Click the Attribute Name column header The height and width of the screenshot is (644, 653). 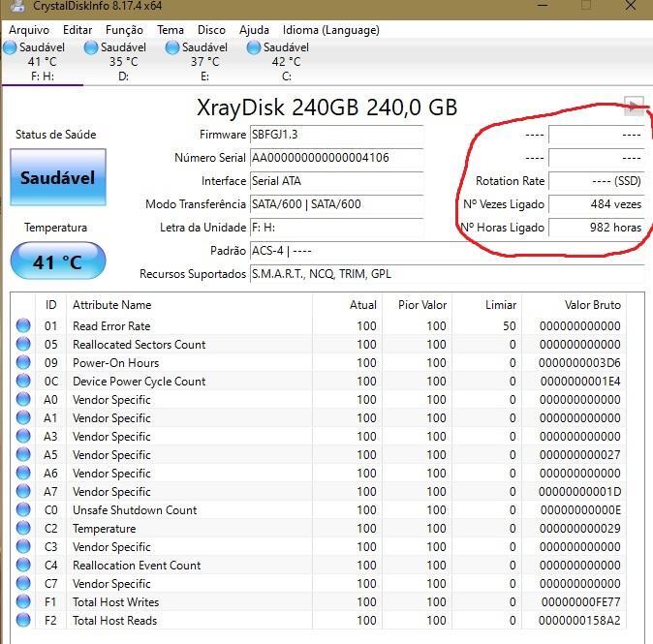point(189,305)
